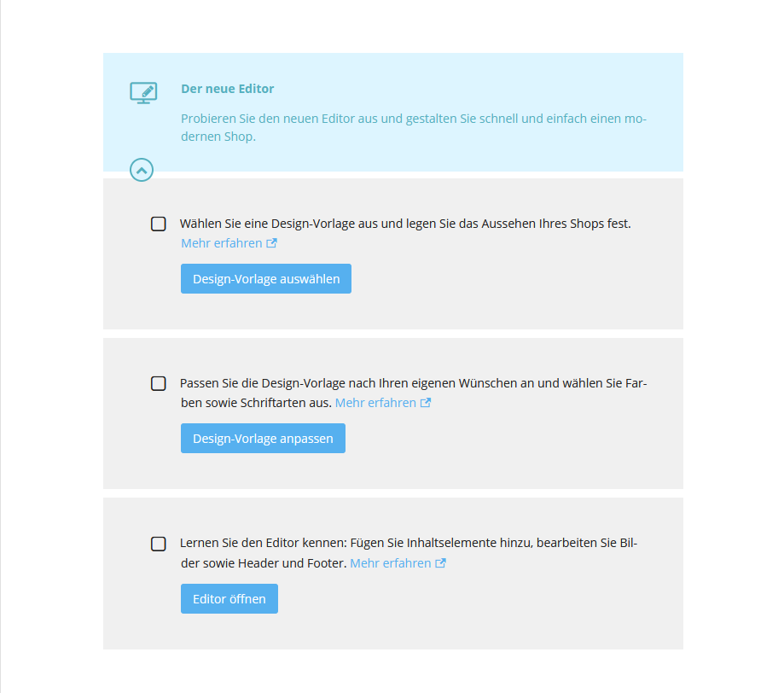Click the Design-Vorlage anpassen button
The height and width of the screenshot is (693, 784).
pyautogui.click(x=263, y=439)
